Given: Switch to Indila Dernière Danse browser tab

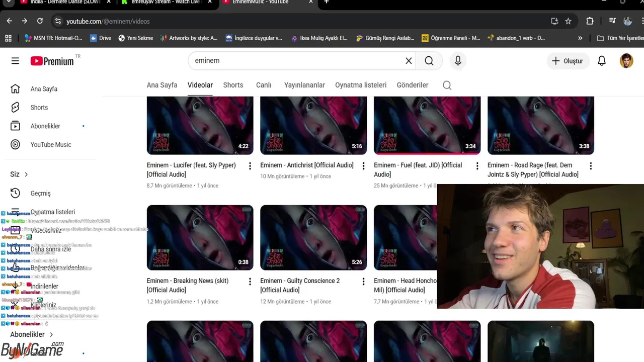Looking at the screenshot, I should pyautogui.click(x=64, y=2).
